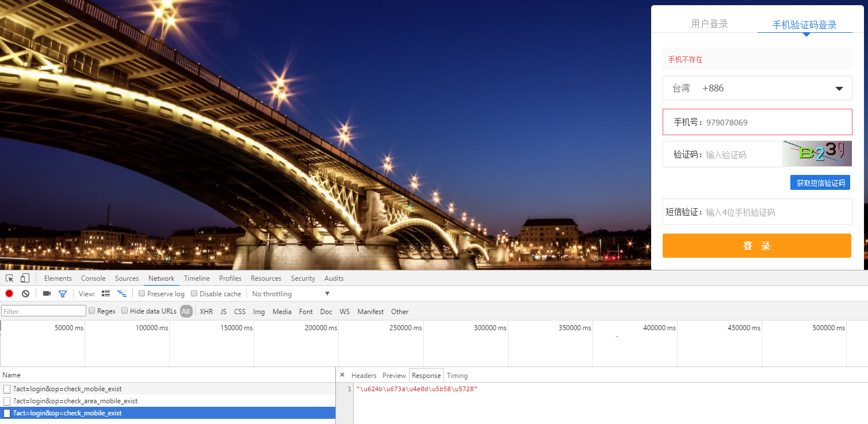This screenshot has width=868, height=424.
Task: Select the check_area_mobile_exist request
Action: click(x=75, y=401)
